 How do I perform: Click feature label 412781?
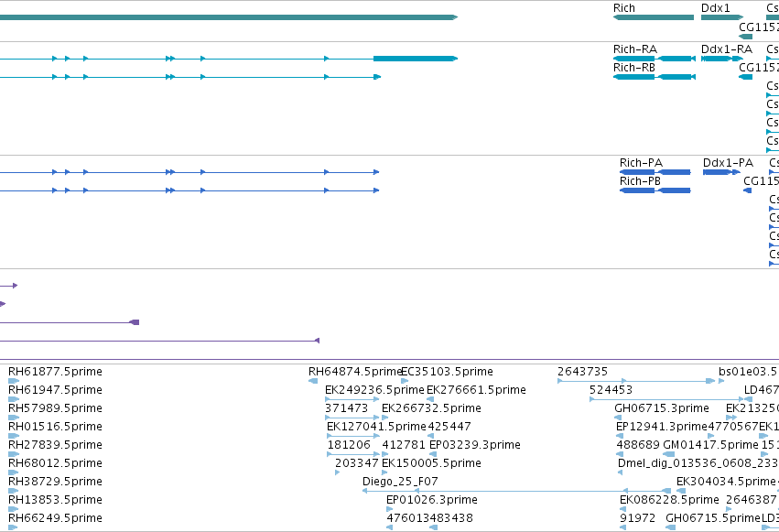(x=404, y=445)
